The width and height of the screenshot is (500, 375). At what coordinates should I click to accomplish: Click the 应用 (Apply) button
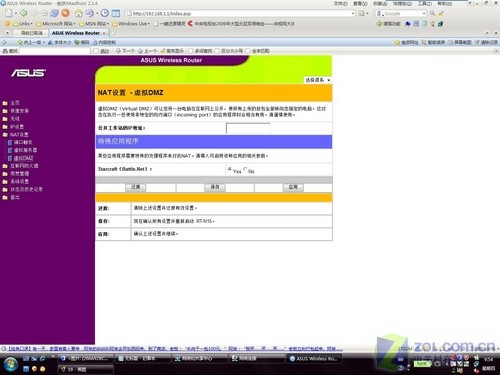click(x=293, y=187)
